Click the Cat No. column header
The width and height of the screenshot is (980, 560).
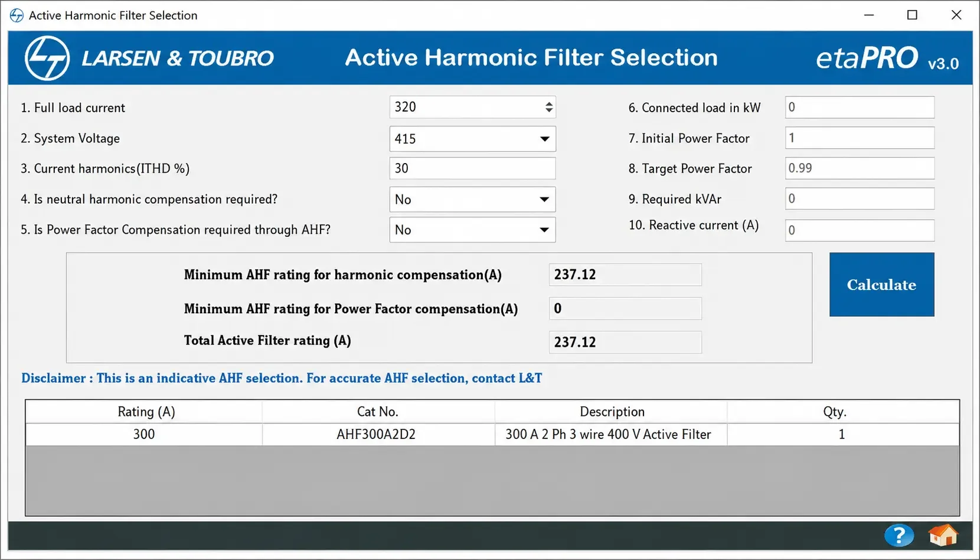[378, 412]
